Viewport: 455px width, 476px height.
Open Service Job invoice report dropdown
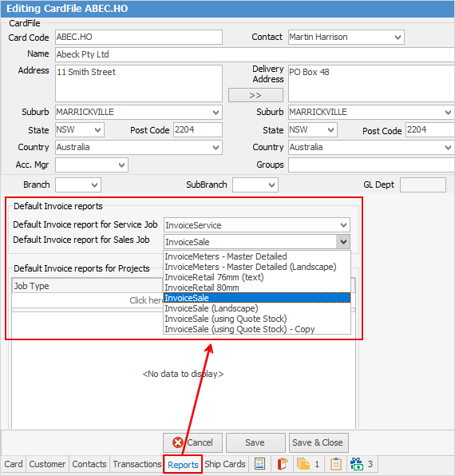click(343, 225)
